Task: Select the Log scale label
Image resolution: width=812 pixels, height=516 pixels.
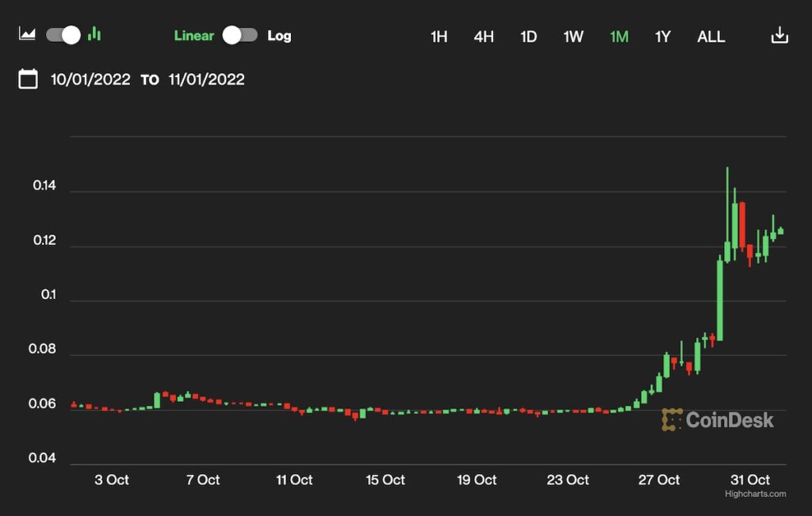Action: [x=279, y=36]
